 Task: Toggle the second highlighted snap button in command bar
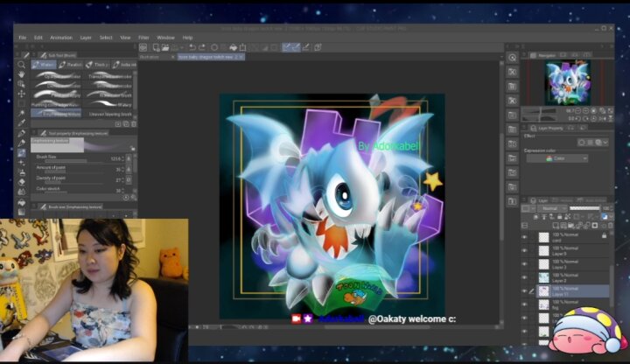(296, 47)
